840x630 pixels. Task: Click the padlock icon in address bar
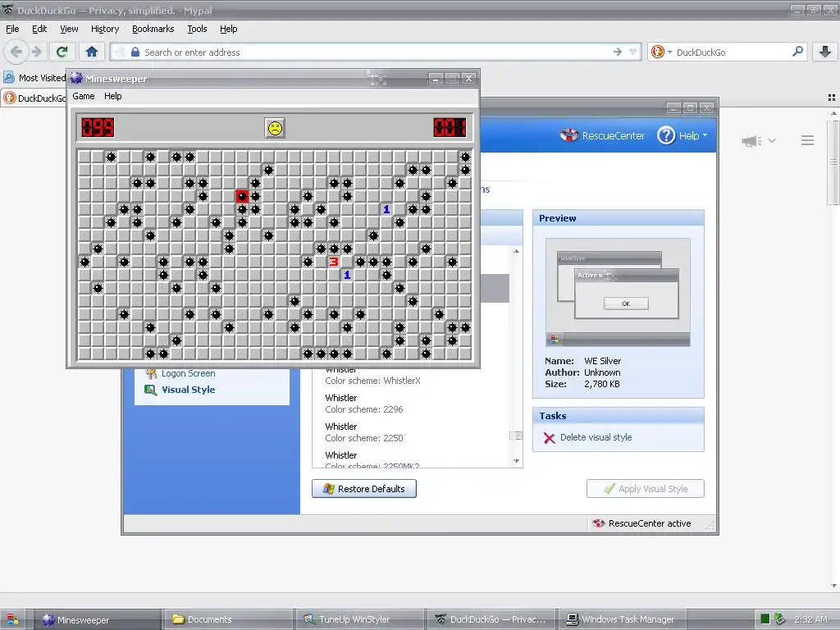(x=135, y=52)
